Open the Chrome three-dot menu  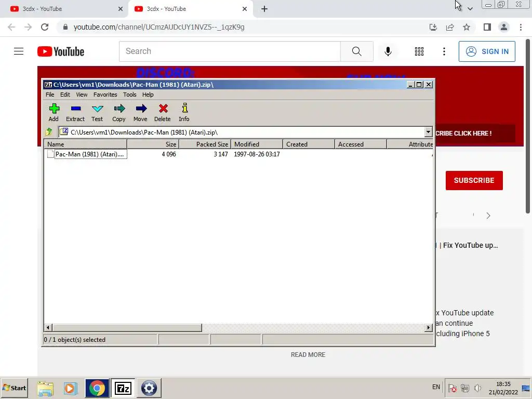521,27
